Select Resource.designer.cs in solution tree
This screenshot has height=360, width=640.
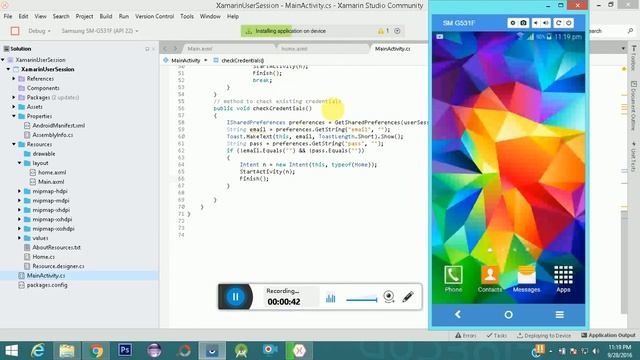(x=58, y=266)
